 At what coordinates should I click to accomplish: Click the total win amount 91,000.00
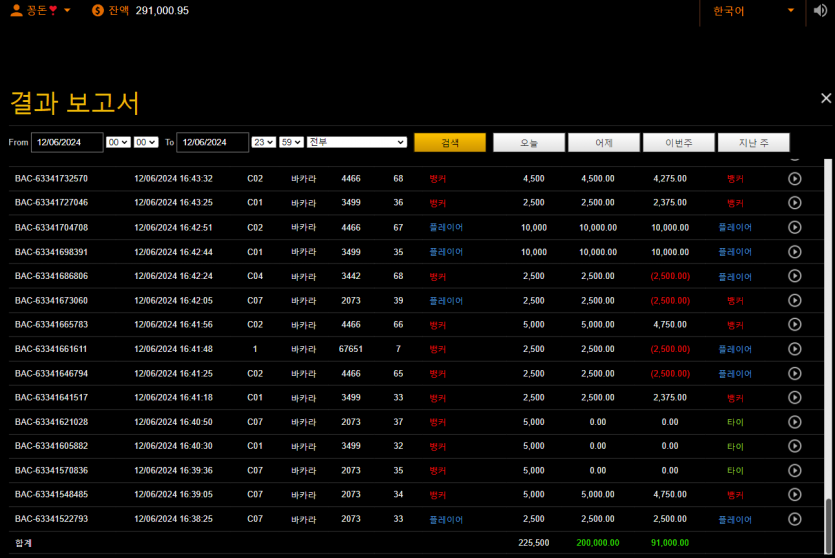click(670, 543)
